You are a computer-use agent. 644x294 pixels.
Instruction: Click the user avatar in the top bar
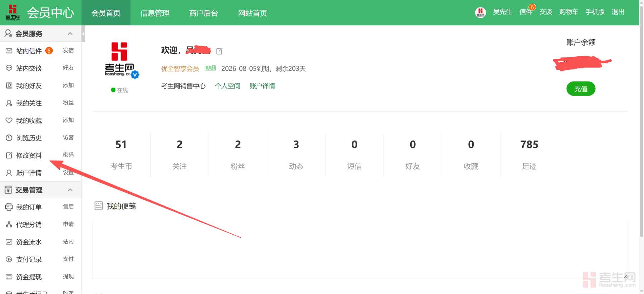[480, 12]
